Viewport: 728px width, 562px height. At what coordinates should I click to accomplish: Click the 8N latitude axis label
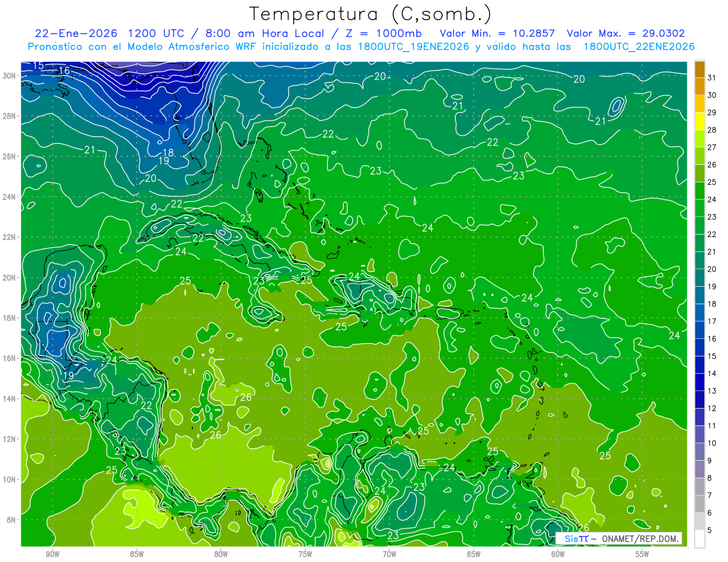(13, 520)
